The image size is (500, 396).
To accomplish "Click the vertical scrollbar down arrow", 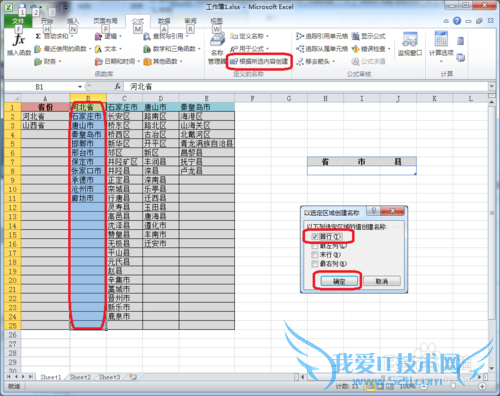I will [x=491, y=368].
